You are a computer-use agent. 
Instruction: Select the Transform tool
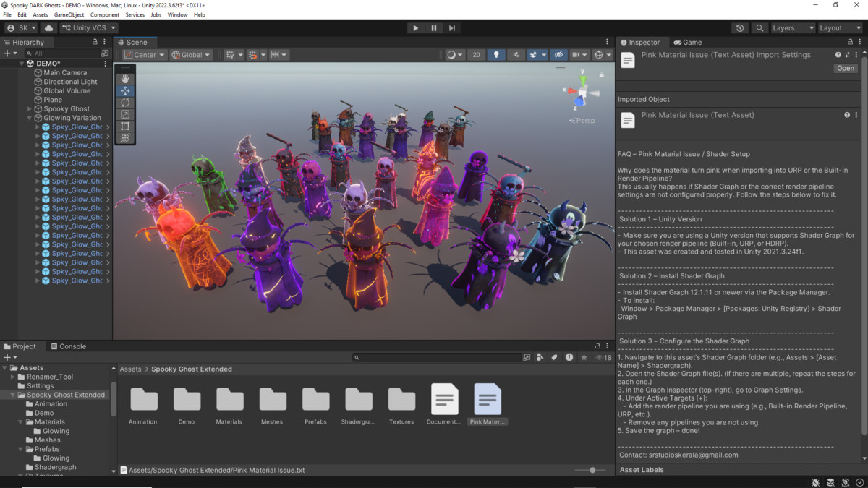[x=125, y=137]
